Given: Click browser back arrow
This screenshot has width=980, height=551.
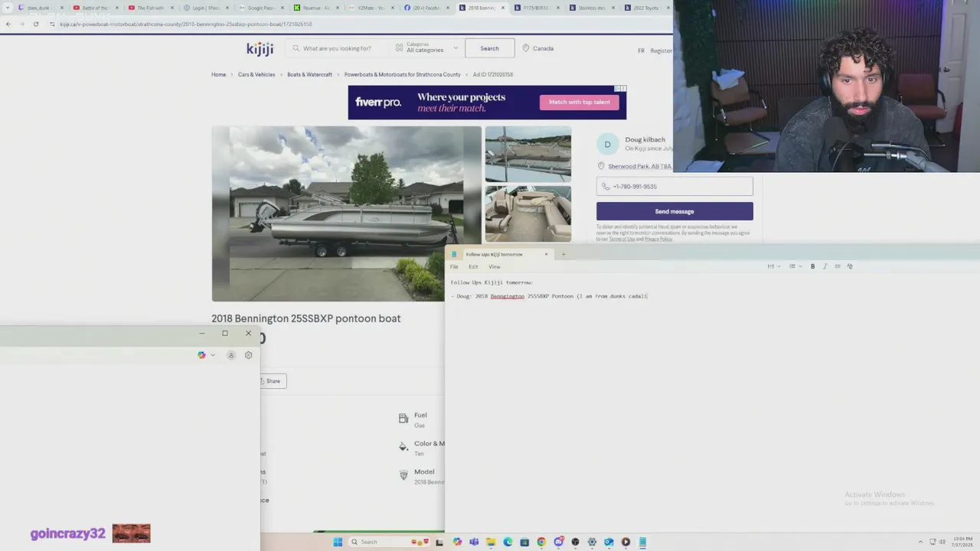Looking at the screenshot, I should click(x=8, y=24).
